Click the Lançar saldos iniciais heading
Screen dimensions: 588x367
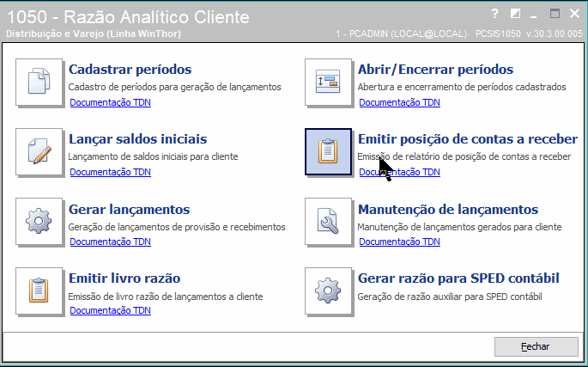coord(137,139)
